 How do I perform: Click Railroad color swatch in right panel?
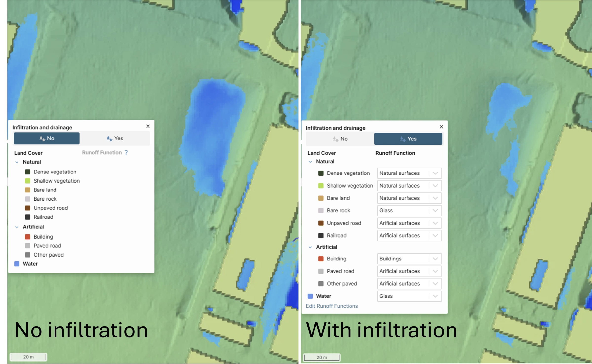(321, 236)
